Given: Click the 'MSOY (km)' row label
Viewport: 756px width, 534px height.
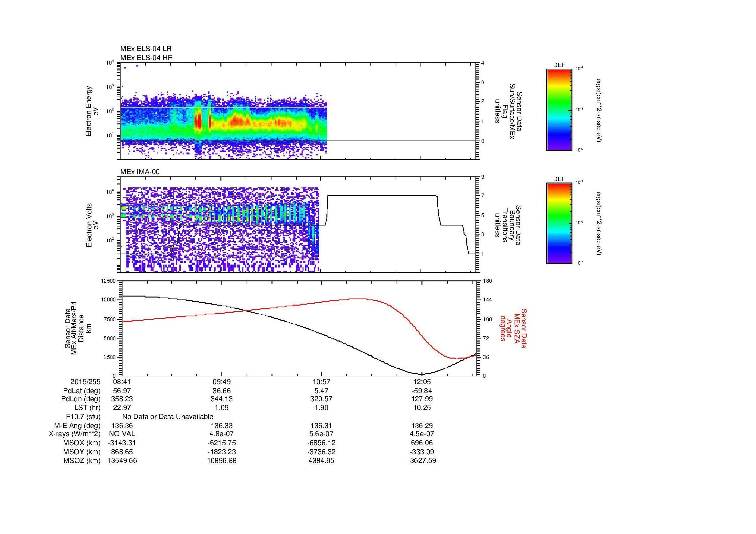Looking at the screenshot, I should point(82,452).
